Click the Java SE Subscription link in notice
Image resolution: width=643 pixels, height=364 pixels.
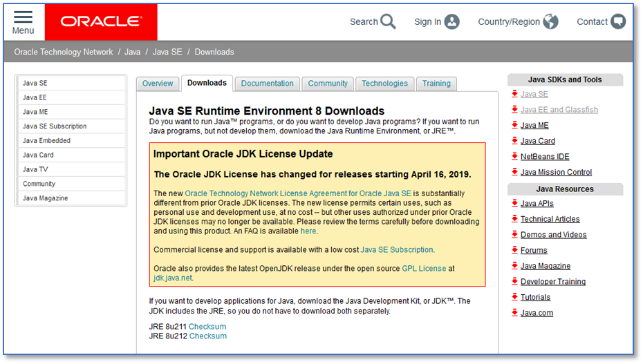coord(397,249)
